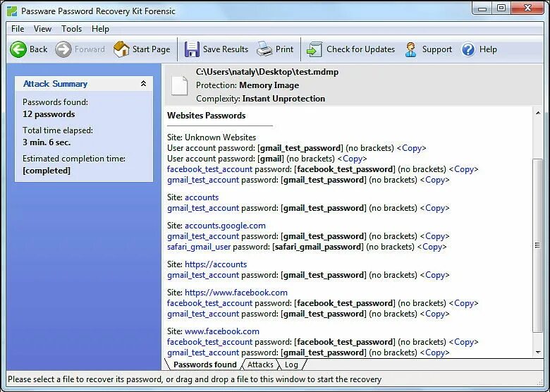The image size is (550, 392).
Task: Click the results scrollbar down arrow
Action: point(538,353)
